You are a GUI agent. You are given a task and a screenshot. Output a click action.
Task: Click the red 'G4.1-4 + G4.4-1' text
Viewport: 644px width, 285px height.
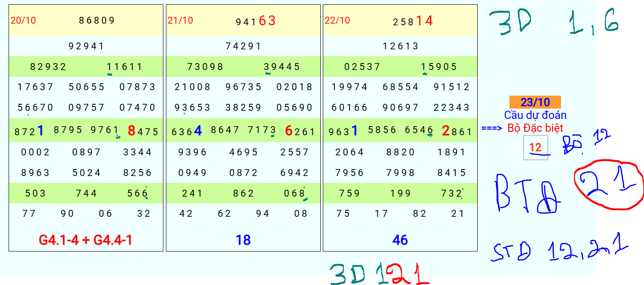pyautogui.click(x=86, y=240)
